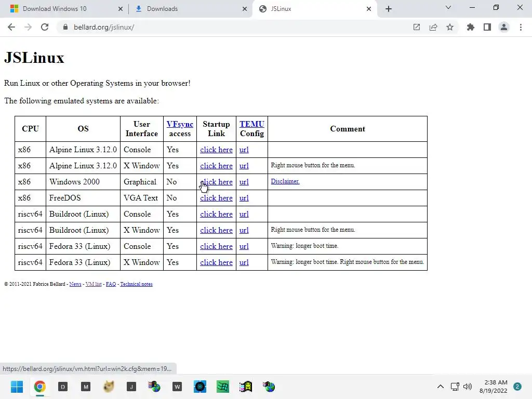Select the JSLinux tab
This screenshot has height=399, width=532.
point(315,9)
